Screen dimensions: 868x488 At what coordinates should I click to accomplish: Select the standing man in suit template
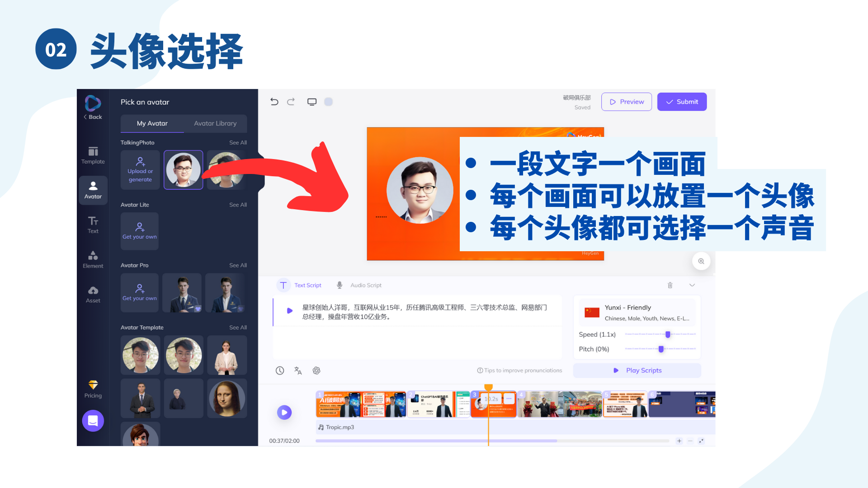141,398
